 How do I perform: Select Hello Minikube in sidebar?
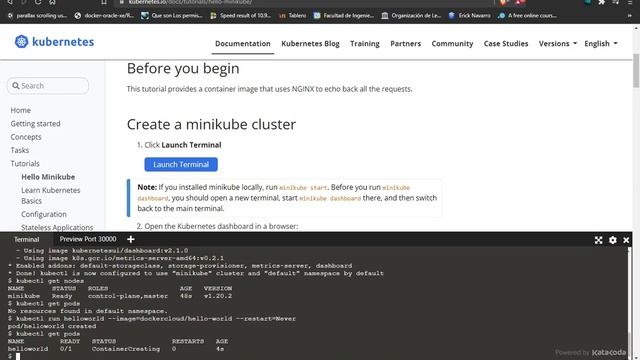pos(48,177)
